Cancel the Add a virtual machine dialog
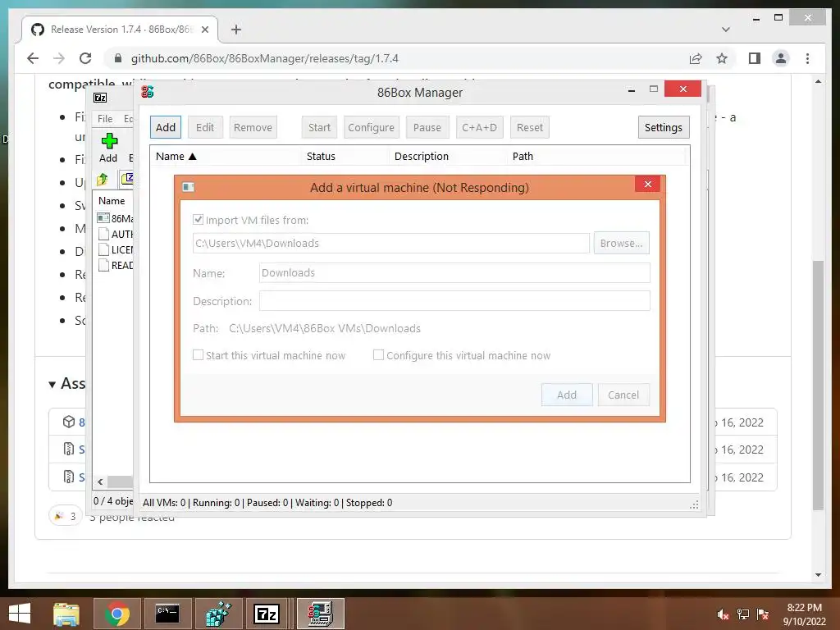 coord(623,395)
